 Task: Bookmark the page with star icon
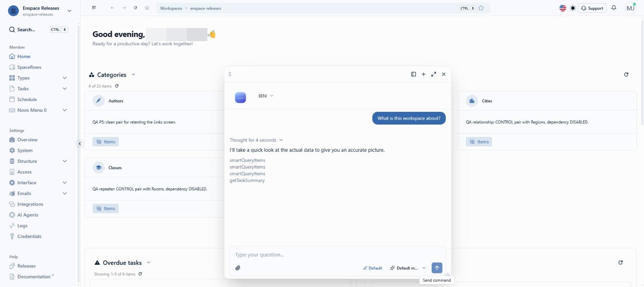click(481, 8)
